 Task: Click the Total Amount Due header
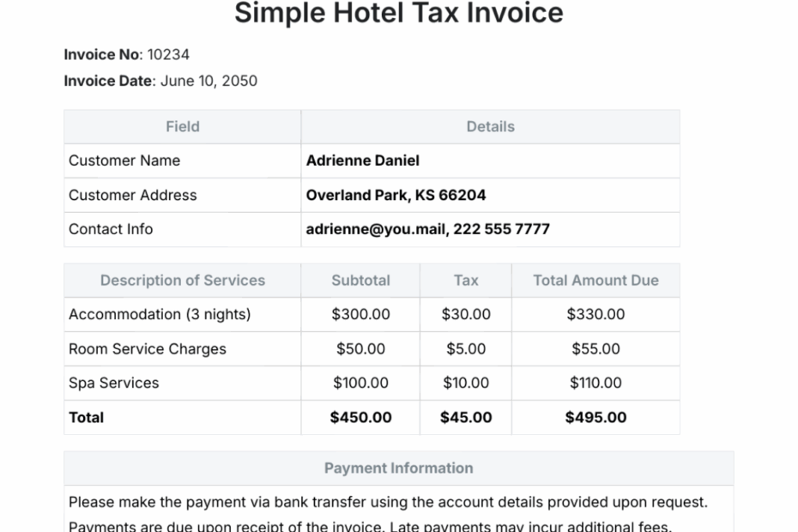(595, 281)
